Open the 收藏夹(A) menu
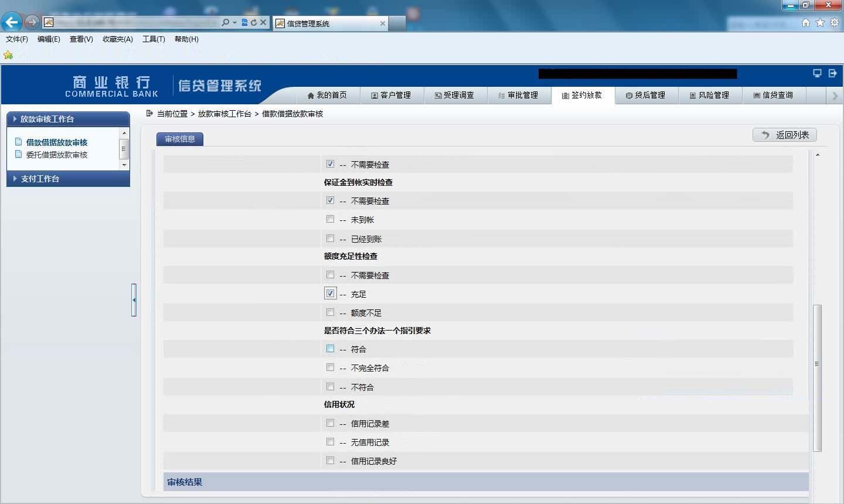844x504 pixels. [x=118, y=39]
